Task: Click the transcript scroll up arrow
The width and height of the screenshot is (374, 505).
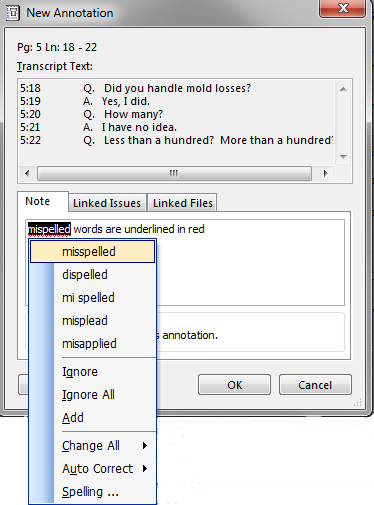Action: [x=343, y=89]
